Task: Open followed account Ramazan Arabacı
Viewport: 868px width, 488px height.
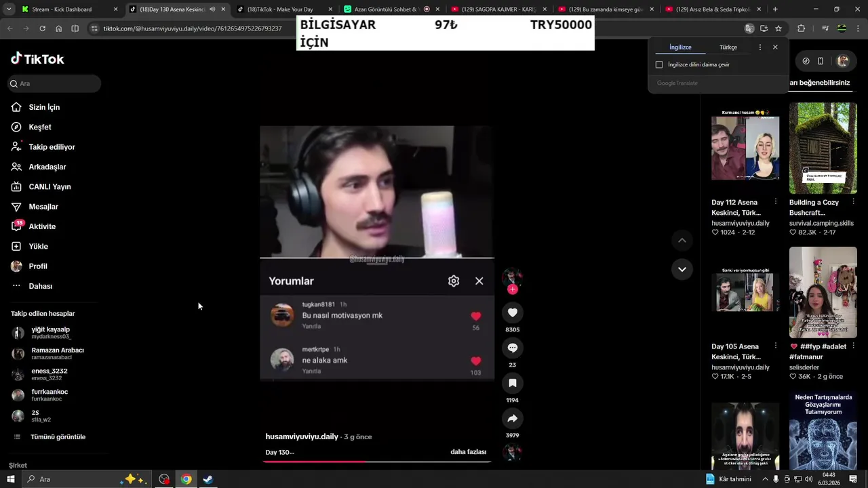Action: 47,353
